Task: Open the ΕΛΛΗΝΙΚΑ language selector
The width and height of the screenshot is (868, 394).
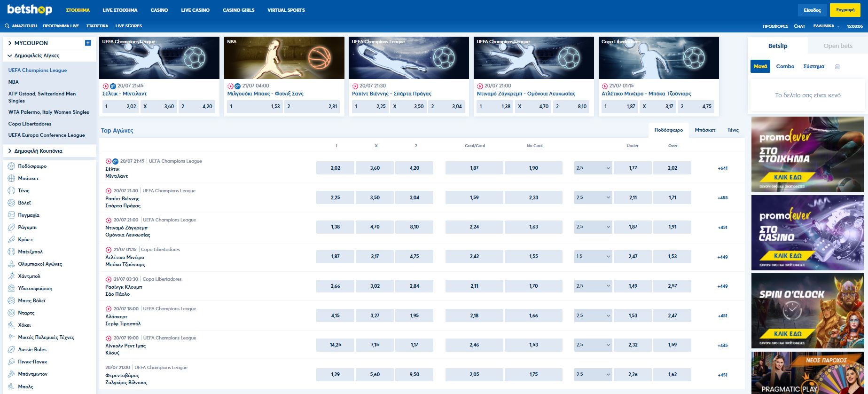Action: click(826, 26)
